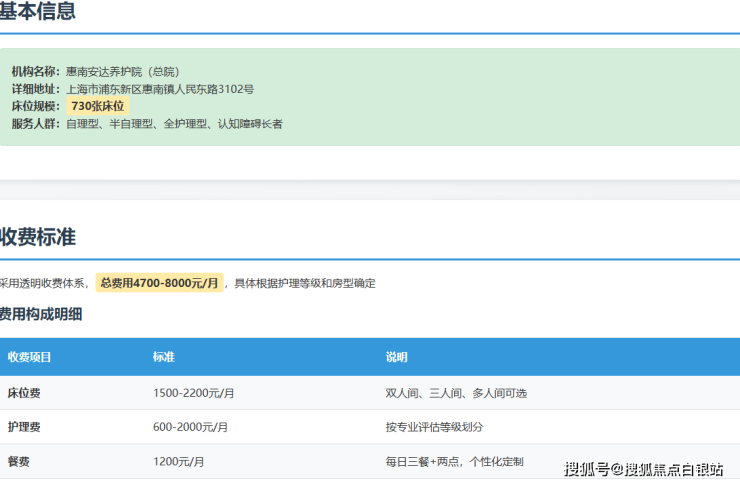Click the 标准 table column header
Image resolution: width=740 pixels, height=485 pixels.
point(164,357)
